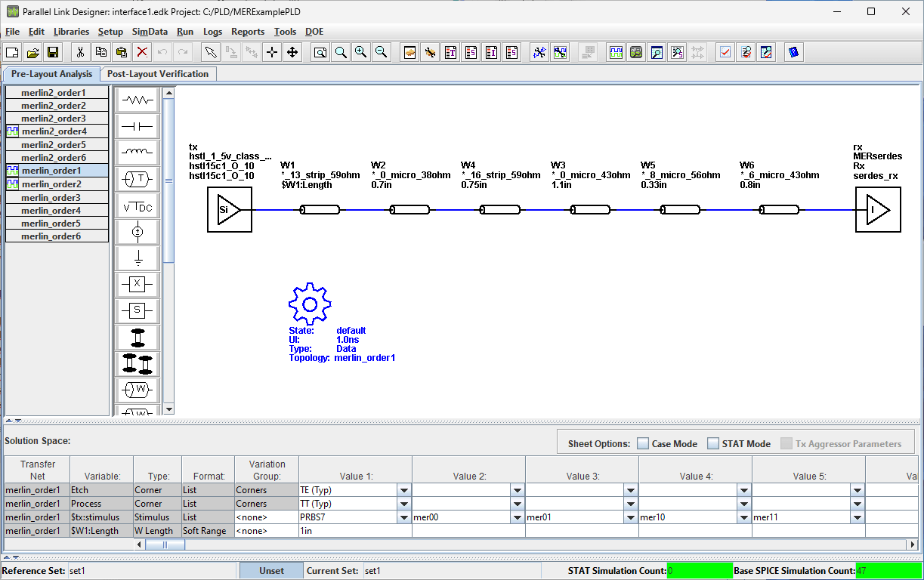This screenshot has height=580, width=924.
Task: Select the S-parameter block component icon
Action: 137,310
